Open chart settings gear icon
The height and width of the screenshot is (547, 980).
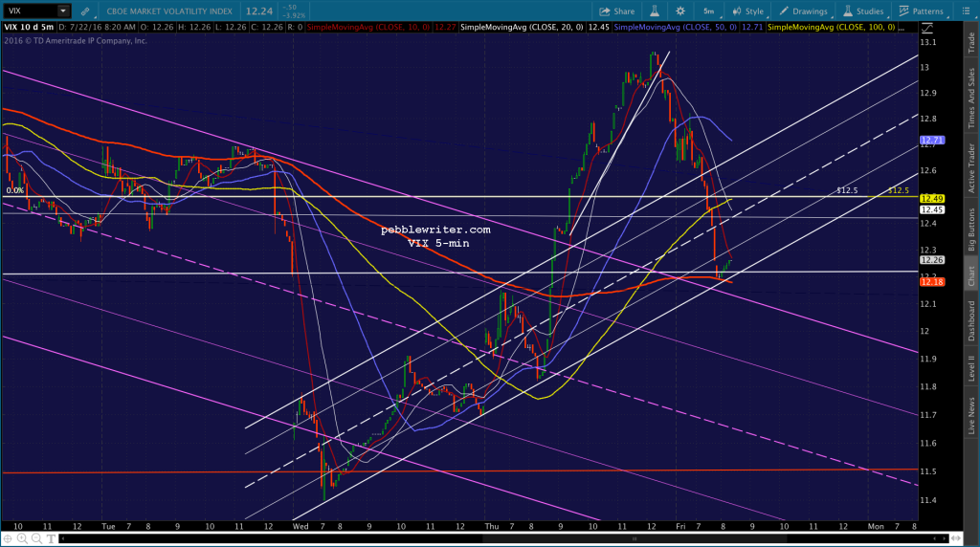pyautogui.click(x=680, y=11)
